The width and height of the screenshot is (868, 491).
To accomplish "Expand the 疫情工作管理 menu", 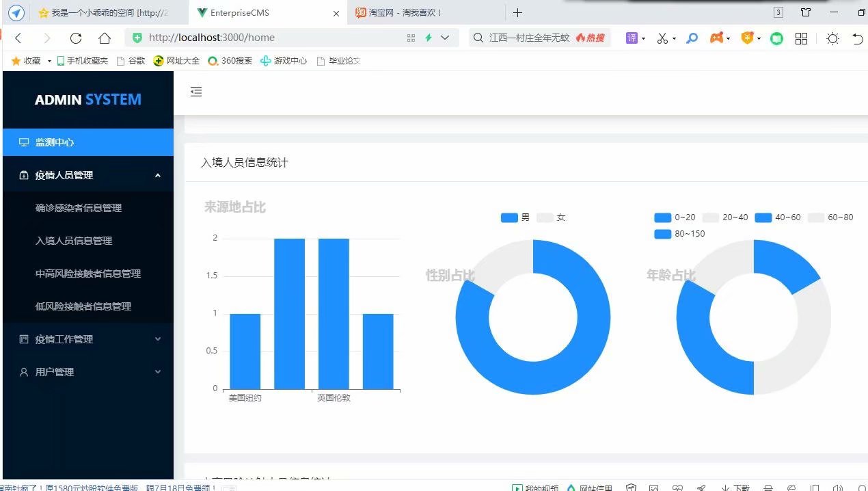I will tap(88, 339).
